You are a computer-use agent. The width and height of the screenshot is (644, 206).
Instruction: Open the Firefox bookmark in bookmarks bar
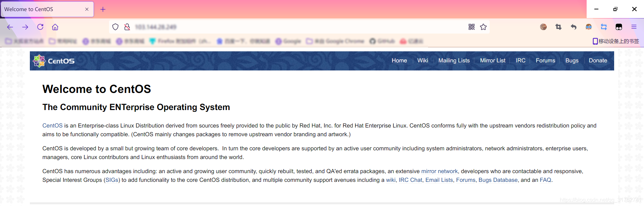pyautogui.click(x=180, y=41)
